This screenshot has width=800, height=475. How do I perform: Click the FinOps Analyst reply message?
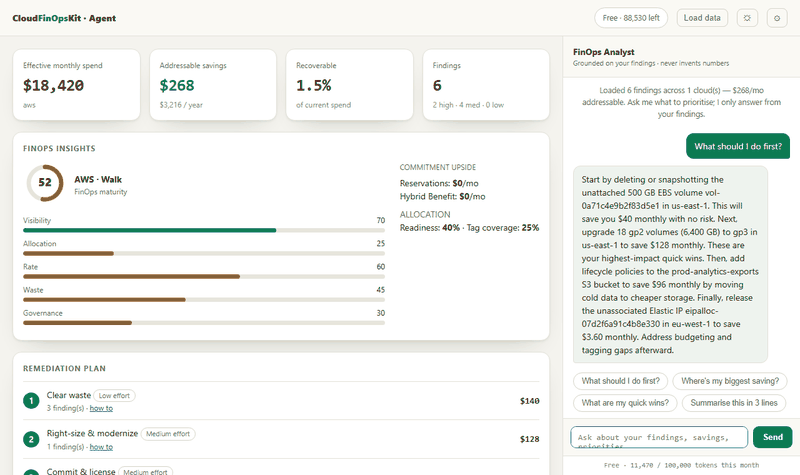pyautogui.click(x=670, y=265)
